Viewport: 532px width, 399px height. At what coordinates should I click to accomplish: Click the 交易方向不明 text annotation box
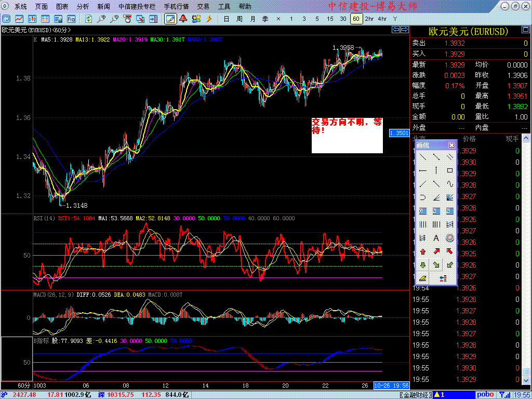(347, 135)
